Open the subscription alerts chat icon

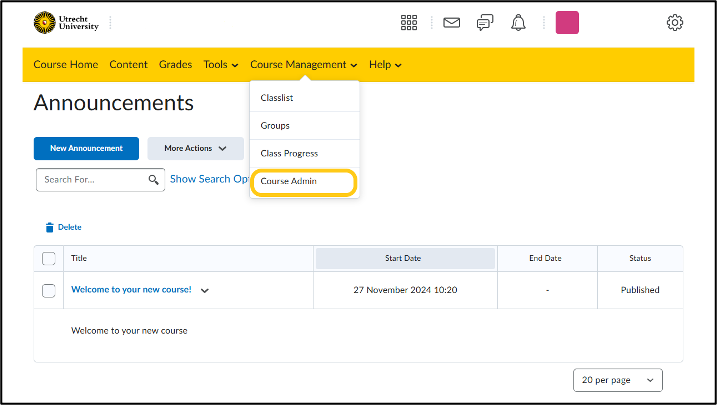click(x=485, y=22)
